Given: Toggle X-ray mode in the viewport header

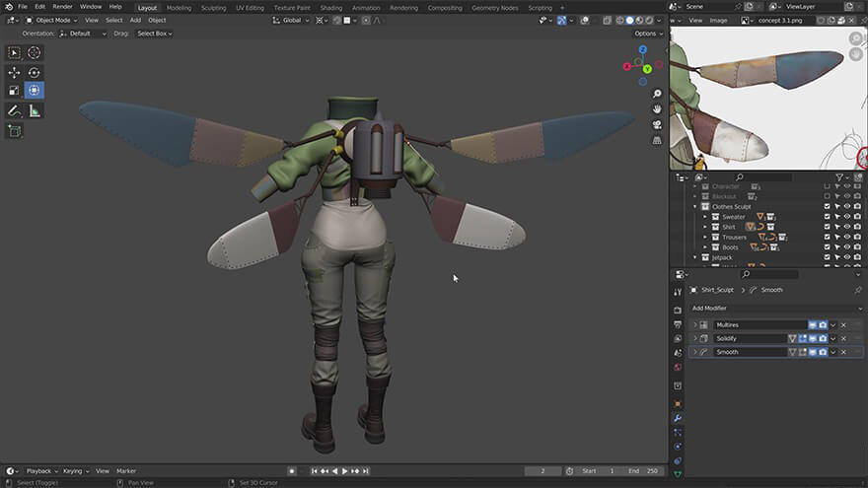Looking at the screenshot, I should coord(607,21).
